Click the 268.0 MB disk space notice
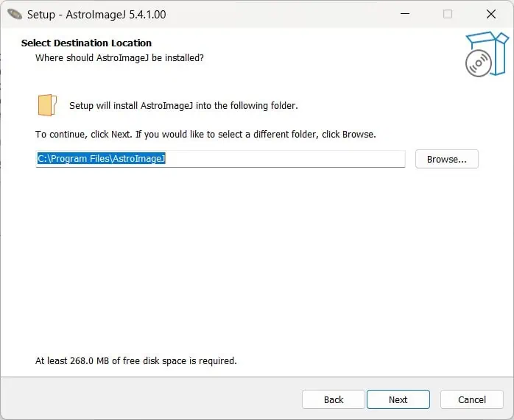 (135, 360)
